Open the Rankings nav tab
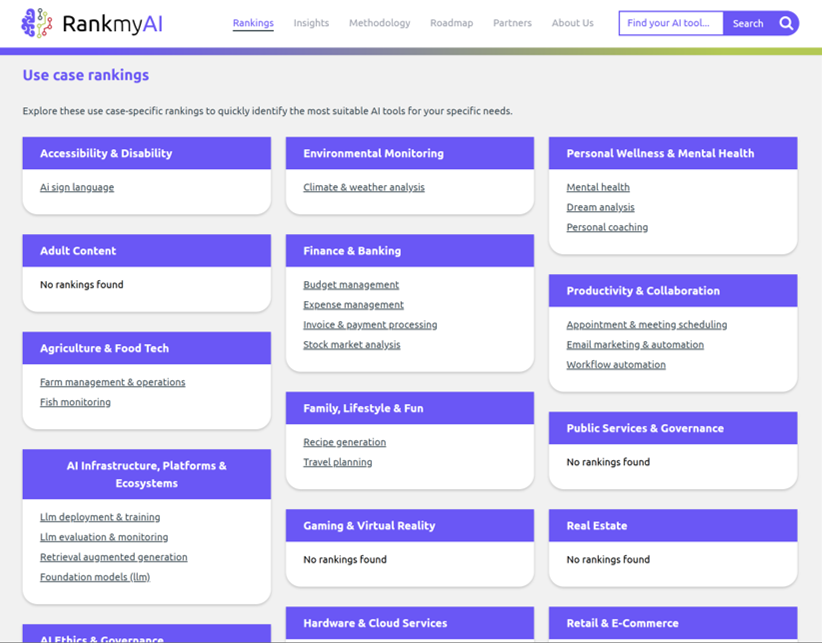 [x=253, y=23]
